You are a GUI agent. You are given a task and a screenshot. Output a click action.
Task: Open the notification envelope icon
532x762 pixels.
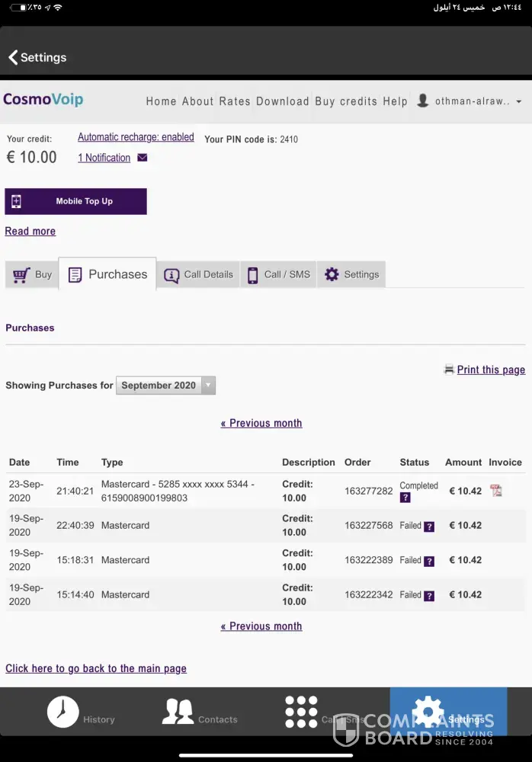click(x=143, y=158)
